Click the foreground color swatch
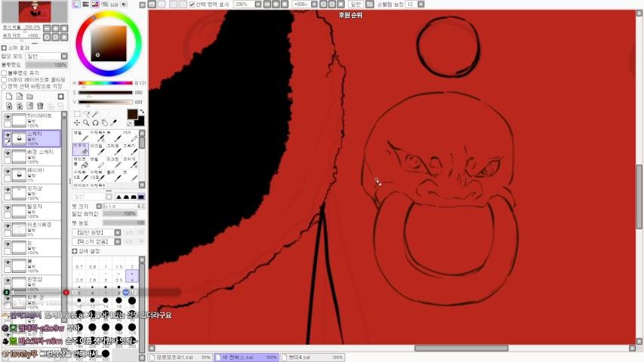The image size is (644, 362). coord(132,115)
